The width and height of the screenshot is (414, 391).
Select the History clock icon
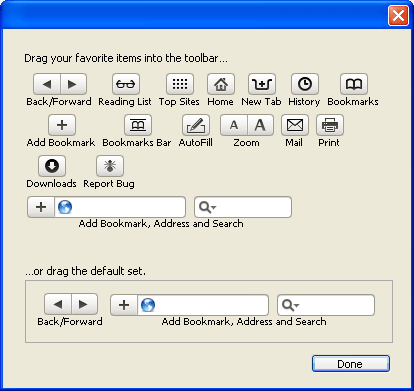pyautogui.click(x=305, y=84)
